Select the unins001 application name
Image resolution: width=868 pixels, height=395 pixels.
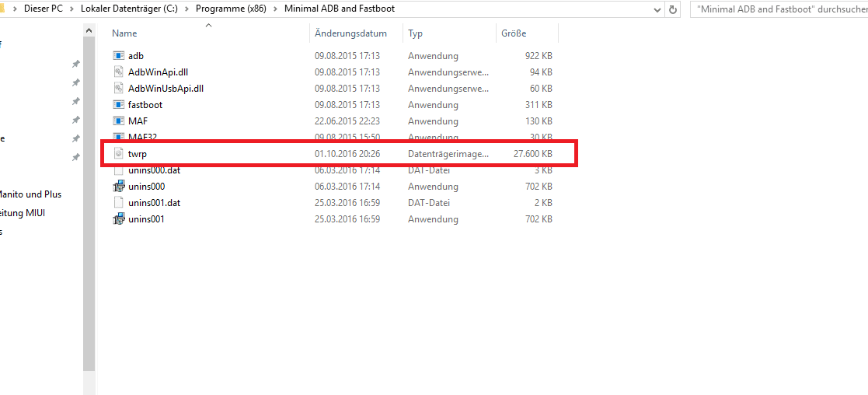[146, 219]
